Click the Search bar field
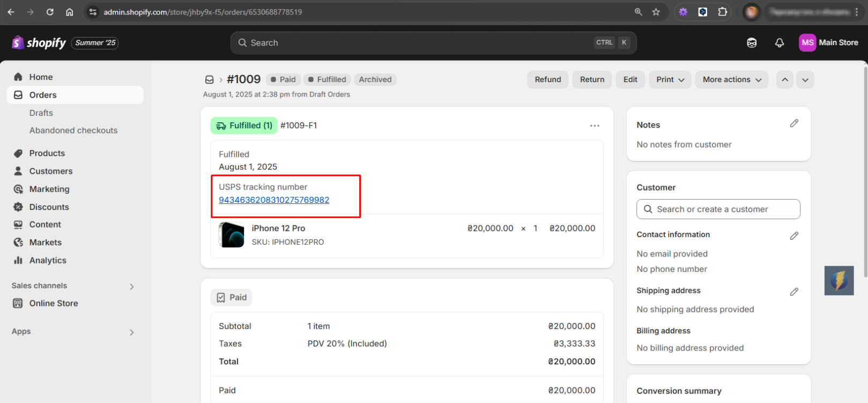The image size is (868, 403). coord(433,42)
